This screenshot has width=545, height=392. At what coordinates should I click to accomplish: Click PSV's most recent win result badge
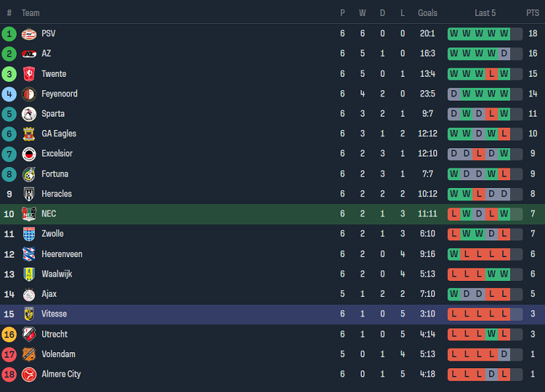(504, 34)
